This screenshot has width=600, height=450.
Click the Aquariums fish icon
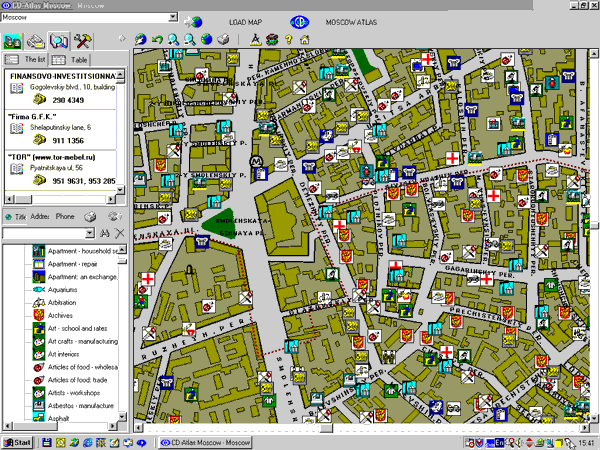39,290
